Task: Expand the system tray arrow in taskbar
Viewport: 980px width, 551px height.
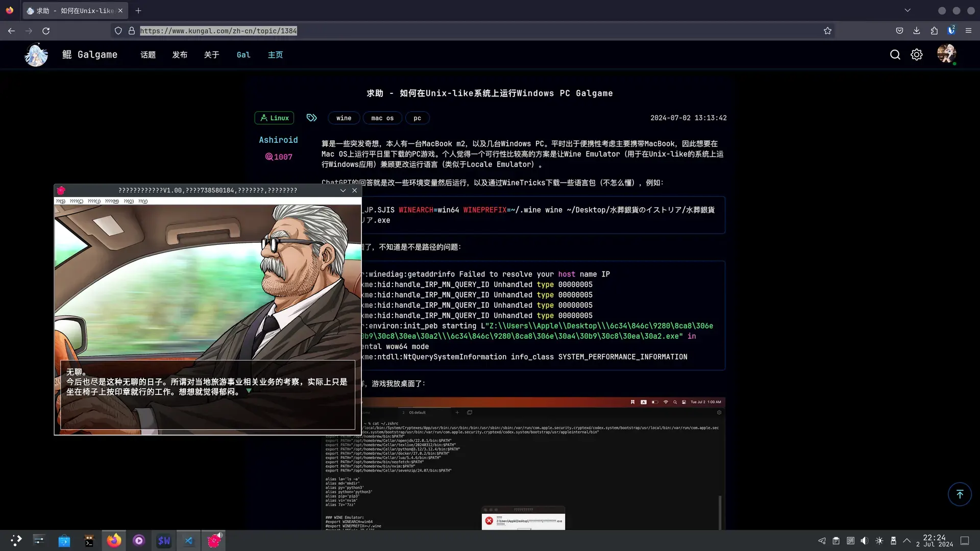Action: 907,540
